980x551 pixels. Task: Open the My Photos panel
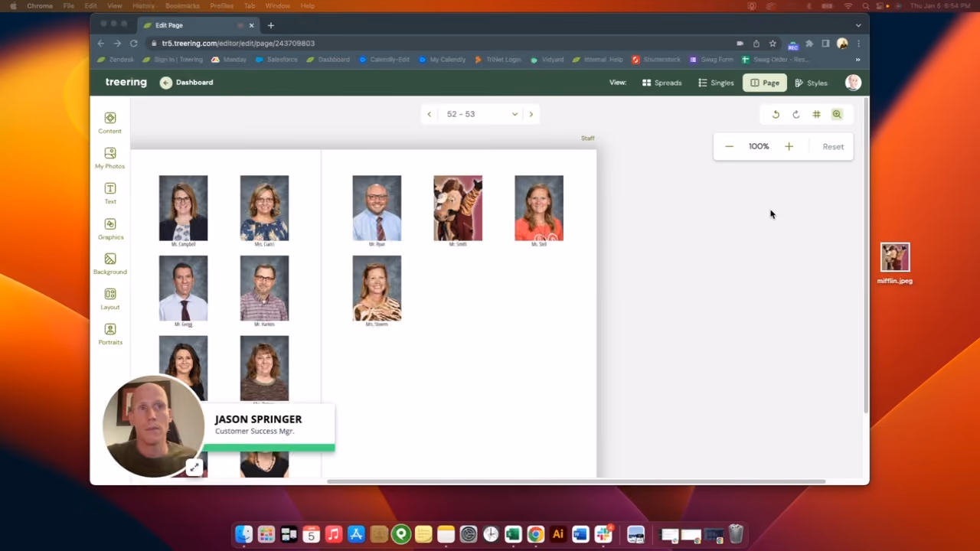coord(110,158)
